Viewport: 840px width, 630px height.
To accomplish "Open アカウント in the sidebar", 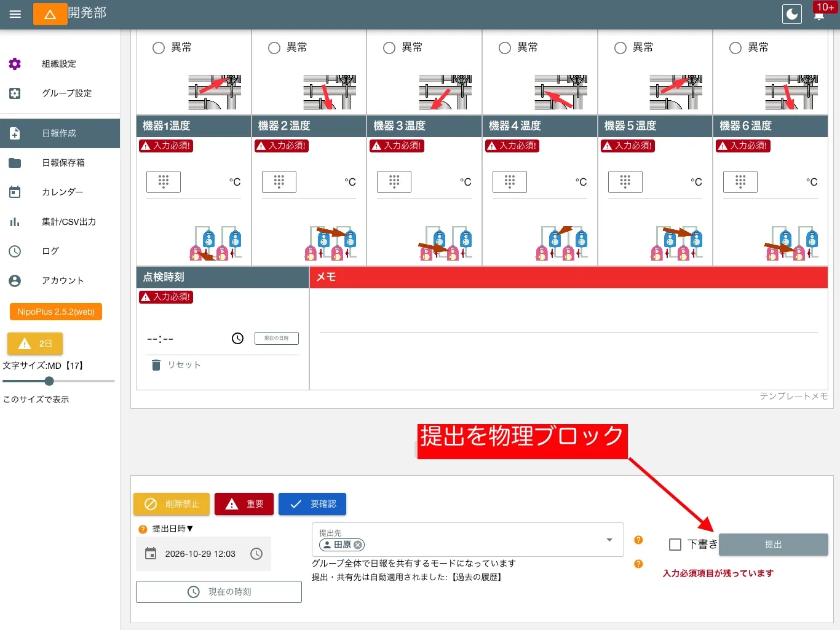I will click(x=60, y=281).
